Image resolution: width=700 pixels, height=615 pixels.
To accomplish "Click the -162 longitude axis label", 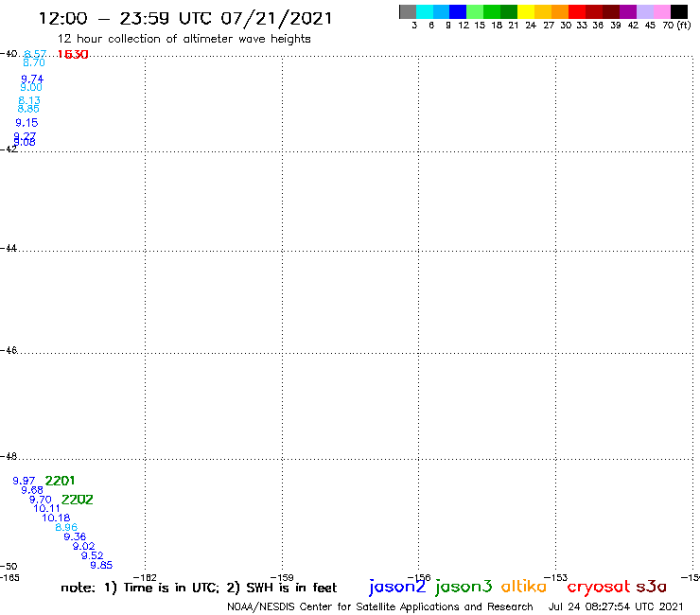I will click(x=145, y=577).
